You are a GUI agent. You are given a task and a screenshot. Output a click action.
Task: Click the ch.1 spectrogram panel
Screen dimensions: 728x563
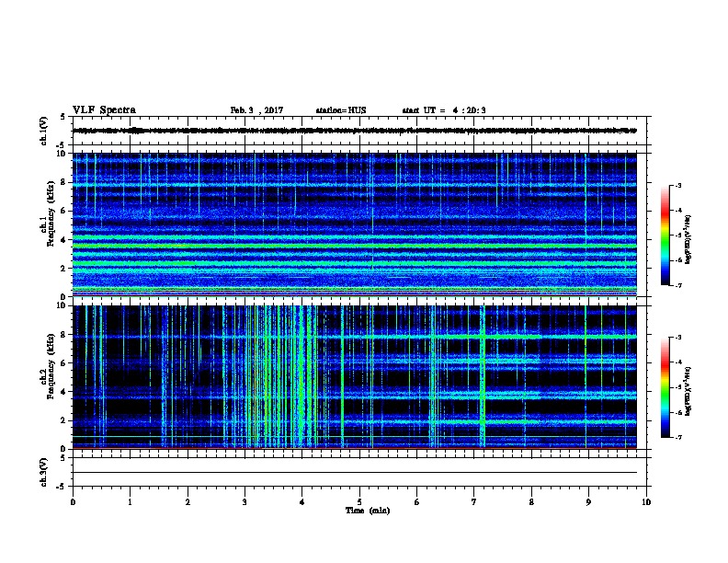(x=354, y=224)
